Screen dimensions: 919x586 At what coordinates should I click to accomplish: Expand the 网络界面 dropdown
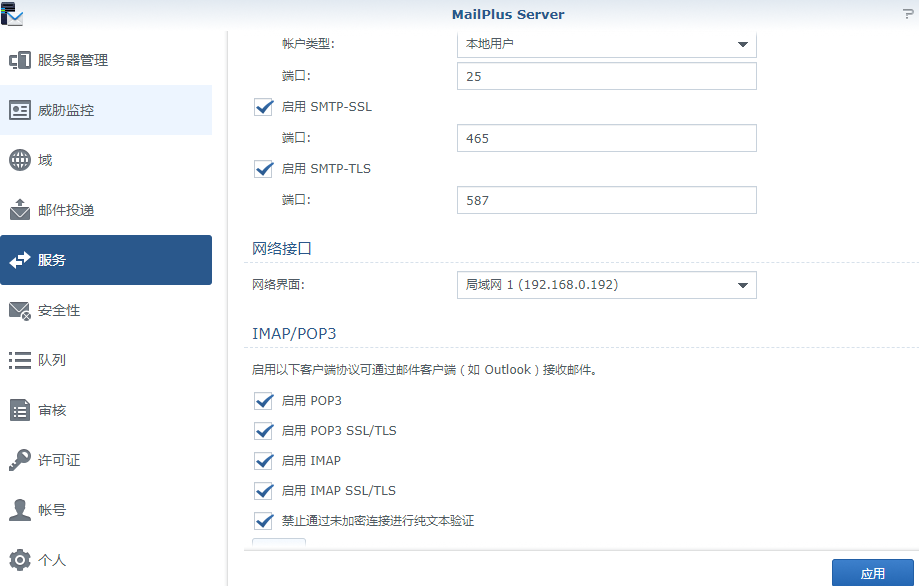[606, 285]
